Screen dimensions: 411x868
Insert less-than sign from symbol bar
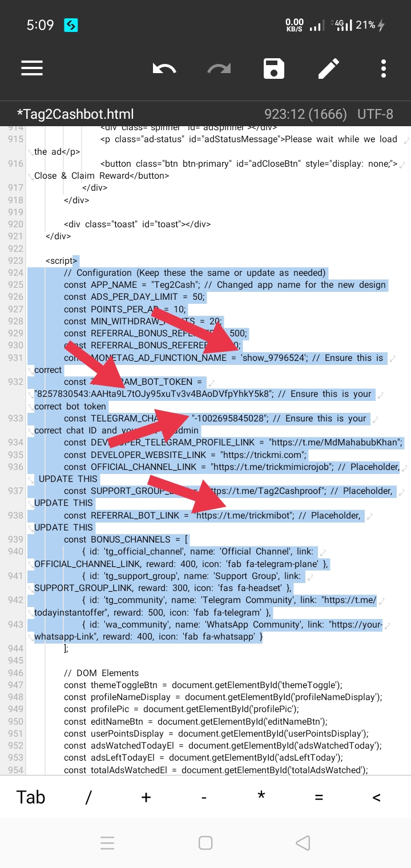point(376,797)
